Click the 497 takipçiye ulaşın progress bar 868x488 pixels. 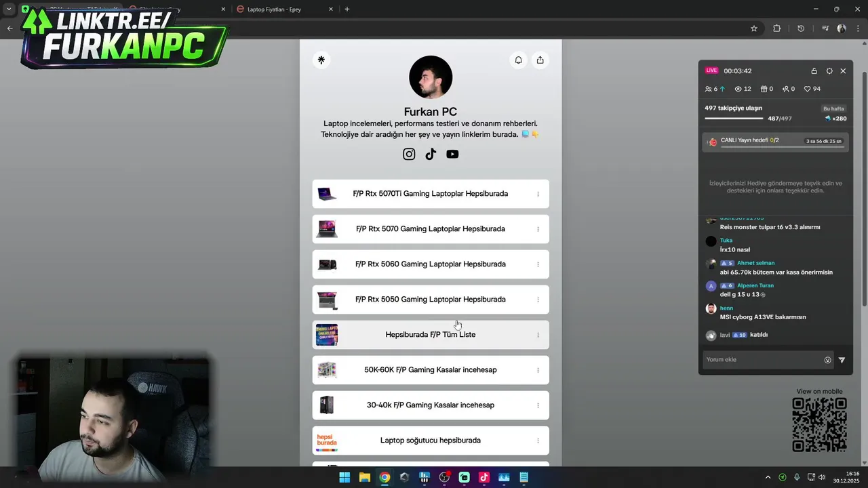[734, 119]
